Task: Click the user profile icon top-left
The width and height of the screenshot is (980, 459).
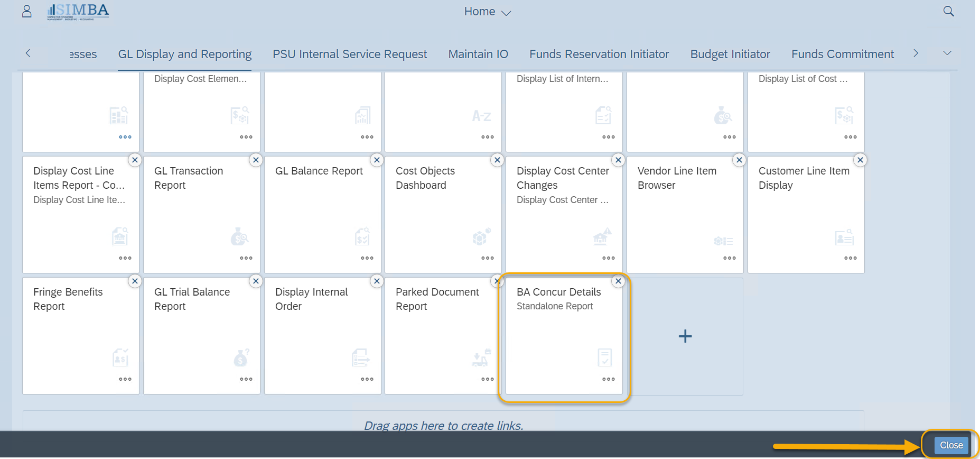Action: [26, 11]
